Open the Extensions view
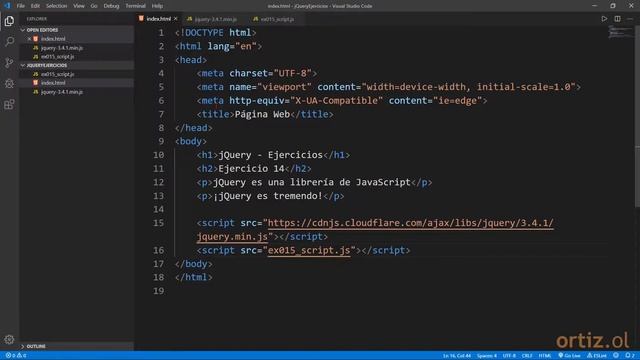 coord(9,104)
